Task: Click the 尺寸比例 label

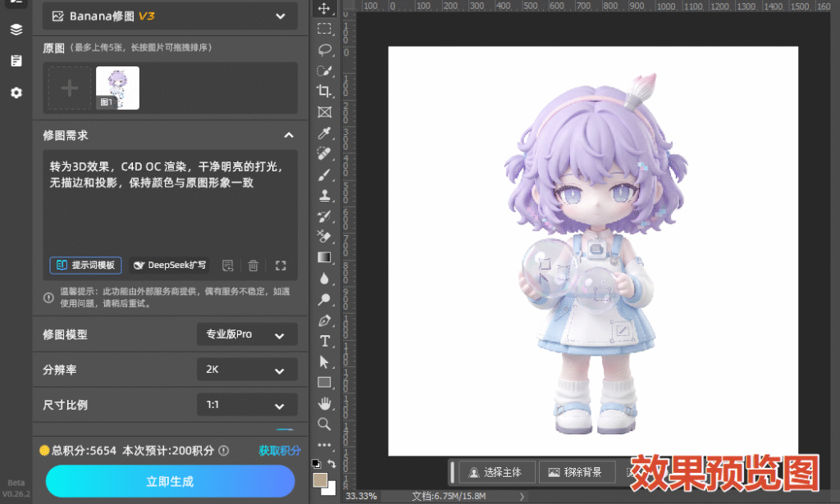Action: (65, 405)
